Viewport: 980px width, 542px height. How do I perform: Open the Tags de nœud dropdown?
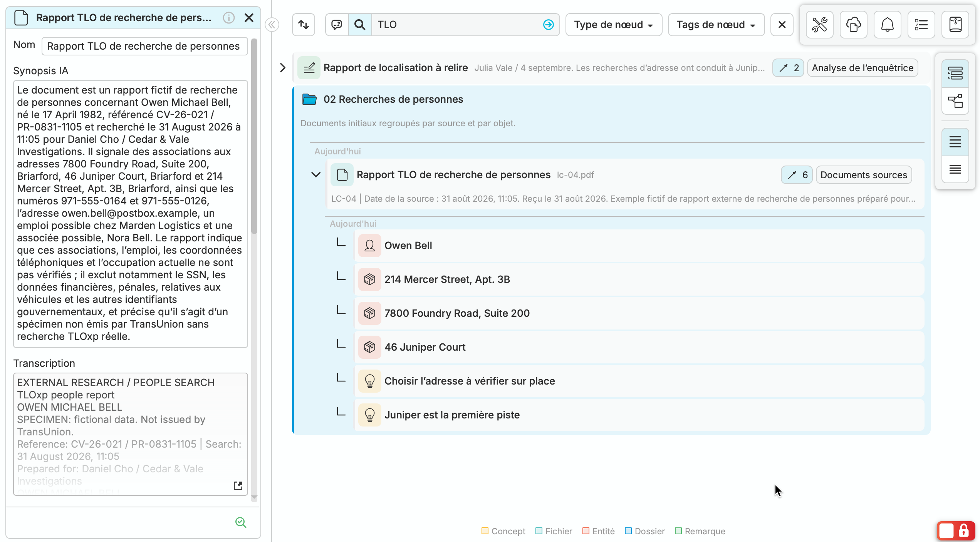tap(716, 25)
